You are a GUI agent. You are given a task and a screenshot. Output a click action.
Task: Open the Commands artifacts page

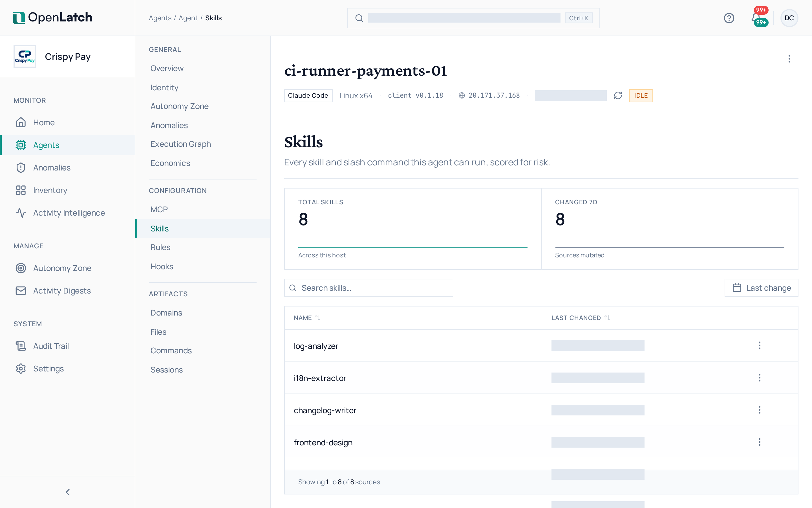tap(171, 351)
